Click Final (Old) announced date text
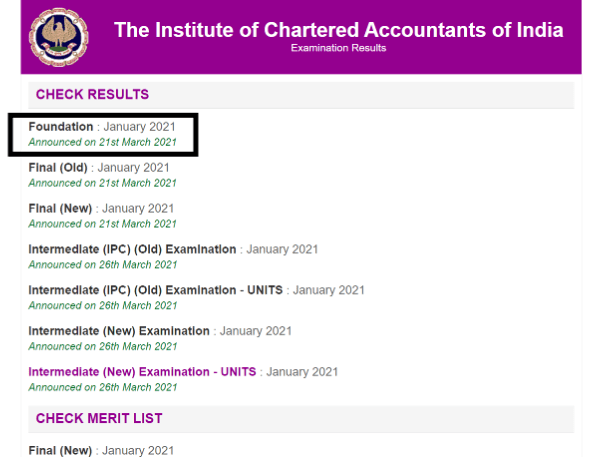This screenshot has width=594, height=457. click(103, 183)
